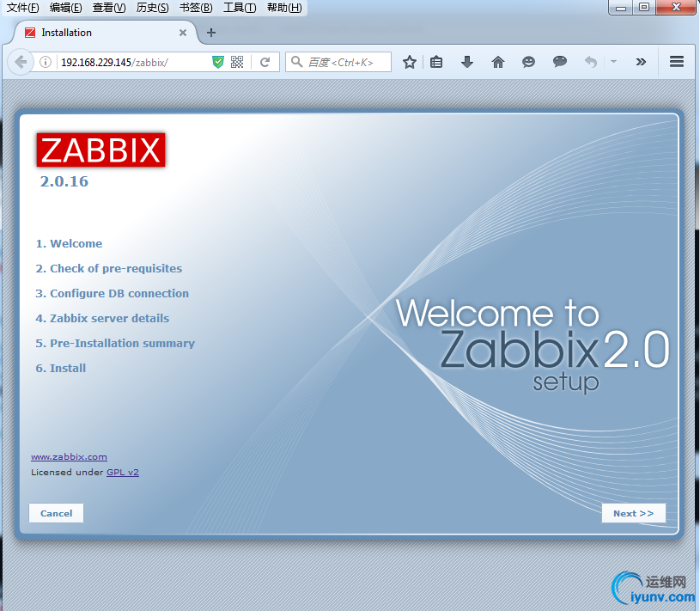Image resolution: width=700 pixels, height=611 pixels.
Task: Open 帮助(H) menu
Action: click(x=284, y=8)
